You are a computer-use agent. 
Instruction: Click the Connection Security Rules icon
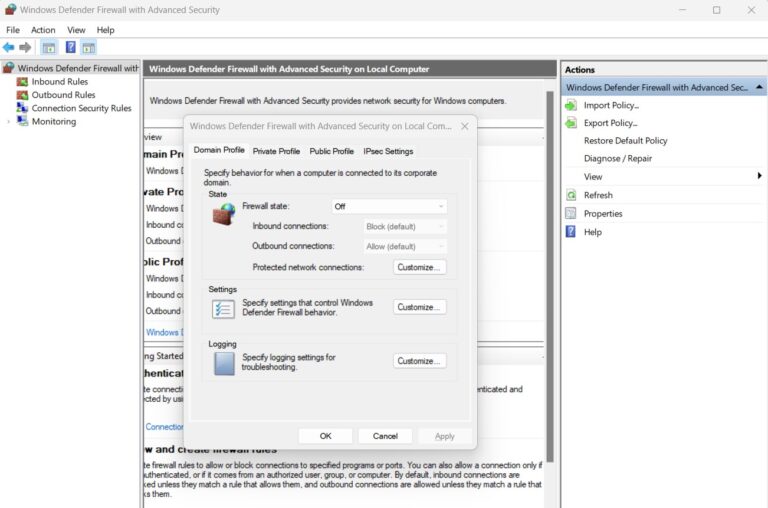22,108
